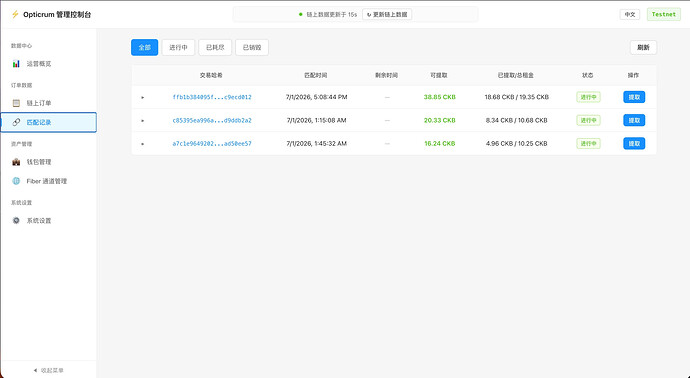Click the lightning bolt Opticrum logo

coord(15,14)
